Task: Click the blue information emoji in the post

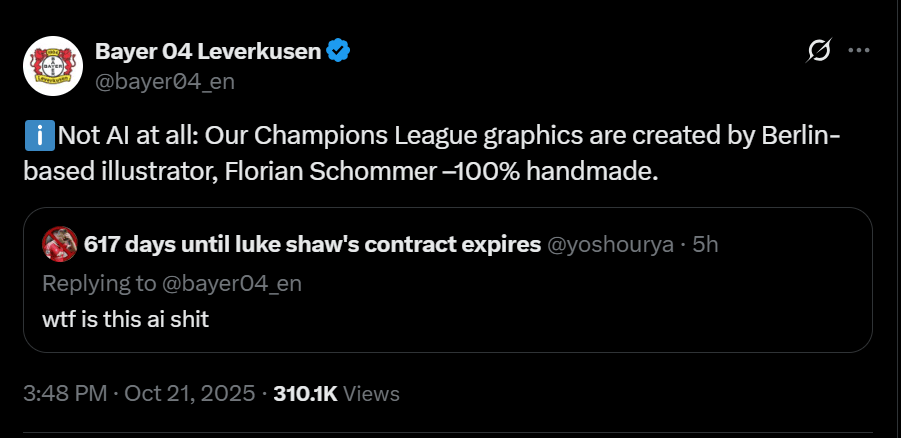Action: [x=34, y=135]
